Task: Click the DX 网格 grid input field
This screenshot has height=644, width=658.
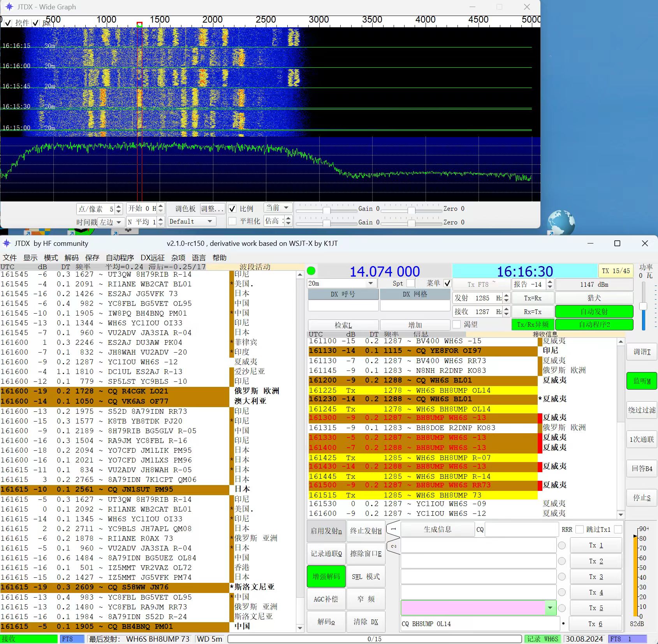Action: 415,306
